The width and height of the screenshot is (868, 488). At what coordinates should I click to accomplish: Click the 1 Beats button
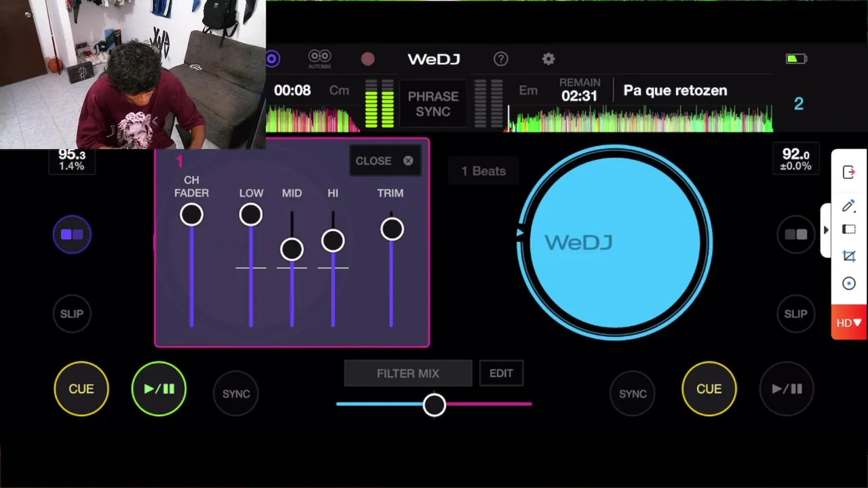coord(484,171)
